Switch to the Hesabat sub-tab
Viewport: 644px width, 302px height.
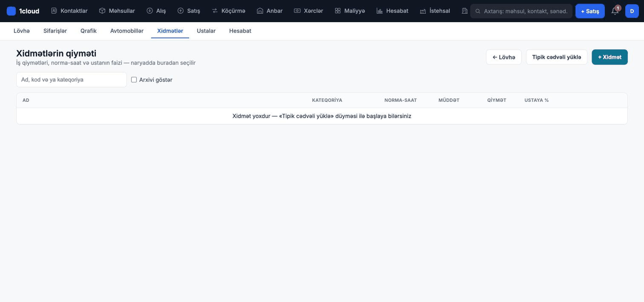coord(240,31)
